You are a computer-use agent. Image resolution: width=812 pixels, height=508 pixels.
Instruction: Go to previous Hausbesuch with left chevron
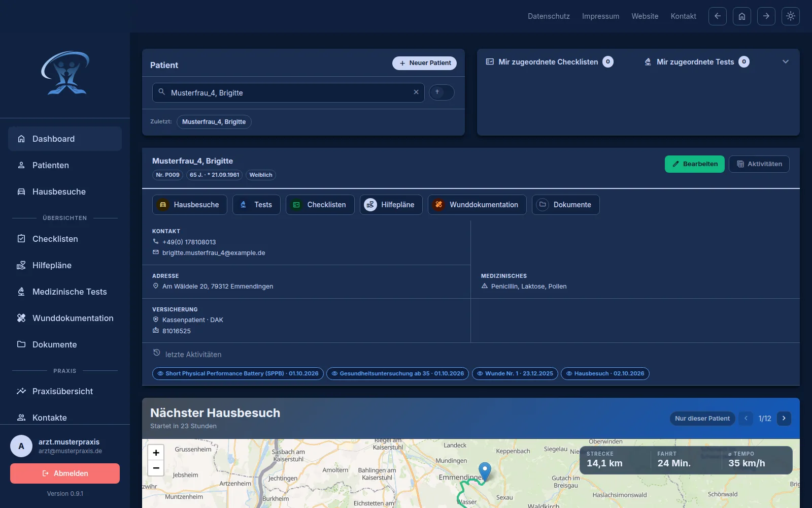tap(746, 419)
